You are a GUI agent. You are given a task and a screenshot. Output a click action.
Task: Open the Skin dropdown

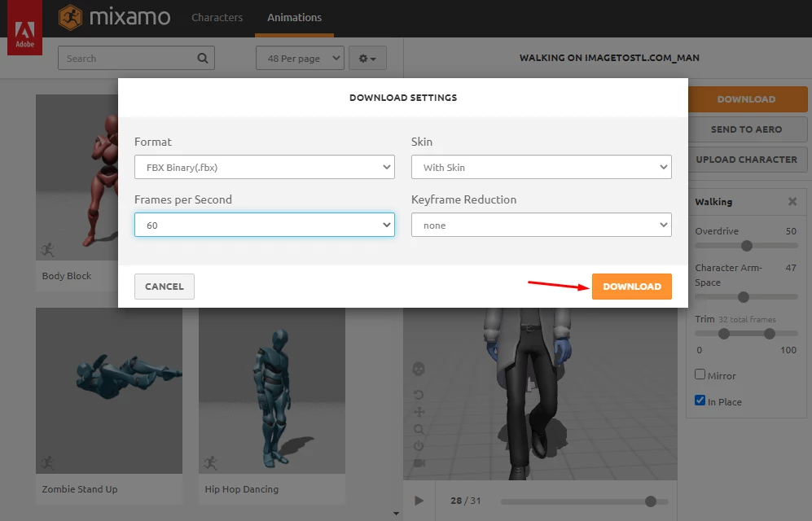pyautogui.click(x=541, y=167)
